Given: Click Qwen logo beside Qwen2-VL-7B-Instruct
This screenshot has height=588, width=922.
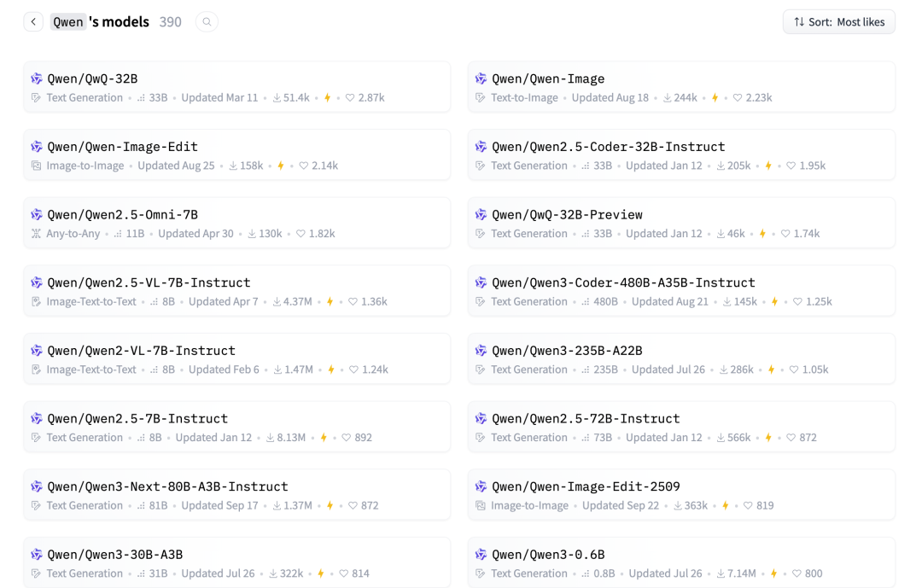Looking at the screenshot, I should coord(37,351).
